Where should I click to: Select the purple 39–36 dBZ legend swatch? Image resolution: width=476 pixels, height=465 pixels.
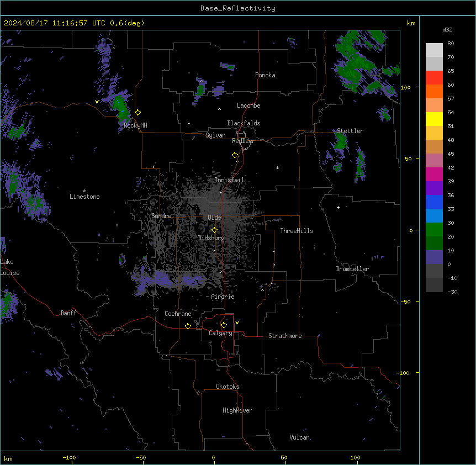pos(434,188)
